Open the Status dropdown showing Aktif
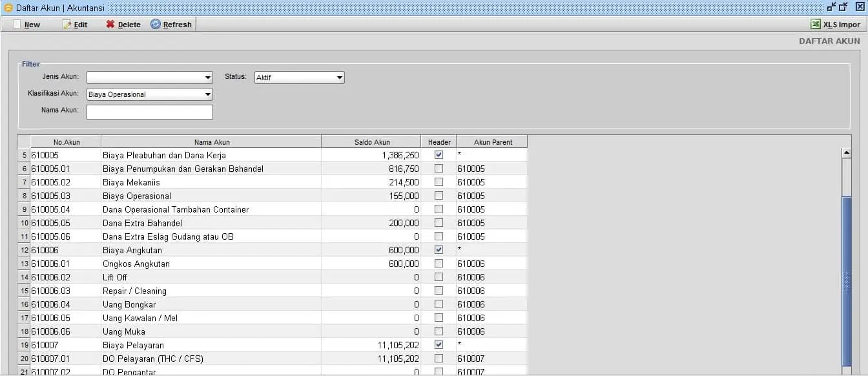 [x=300, y=78]
